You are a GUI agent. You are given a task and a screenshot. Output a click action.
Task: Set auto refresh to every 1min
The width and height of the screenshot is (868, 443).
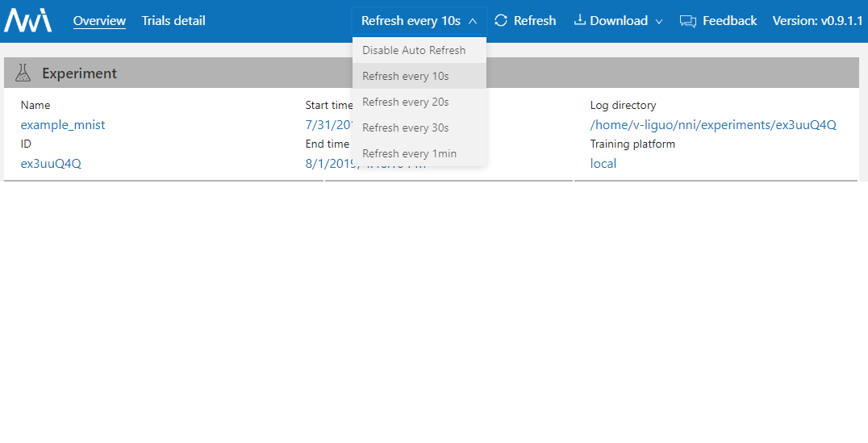(409, 153)
